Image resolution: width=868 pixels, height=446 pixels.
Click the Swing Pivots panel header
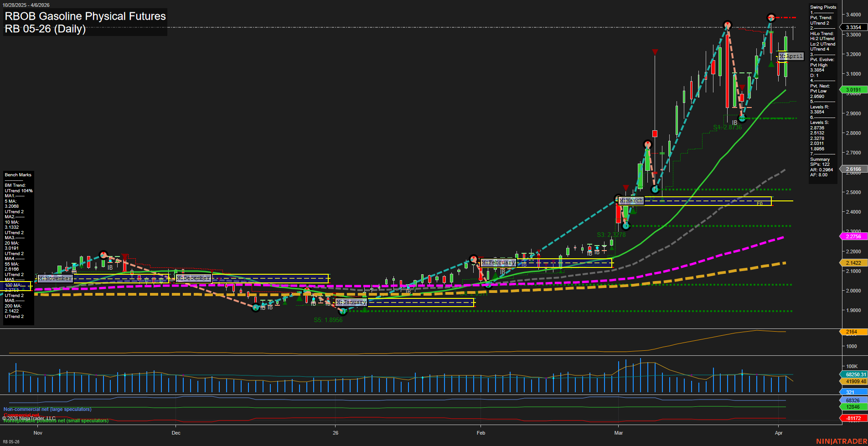click(x=823, y=7)
